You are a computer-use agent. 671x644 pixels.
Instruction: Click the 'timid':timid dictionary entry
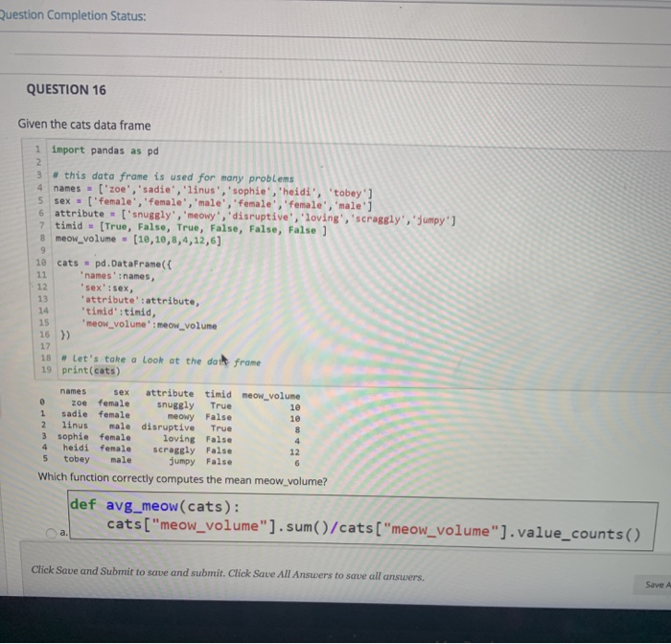click(x=119, y=312)
